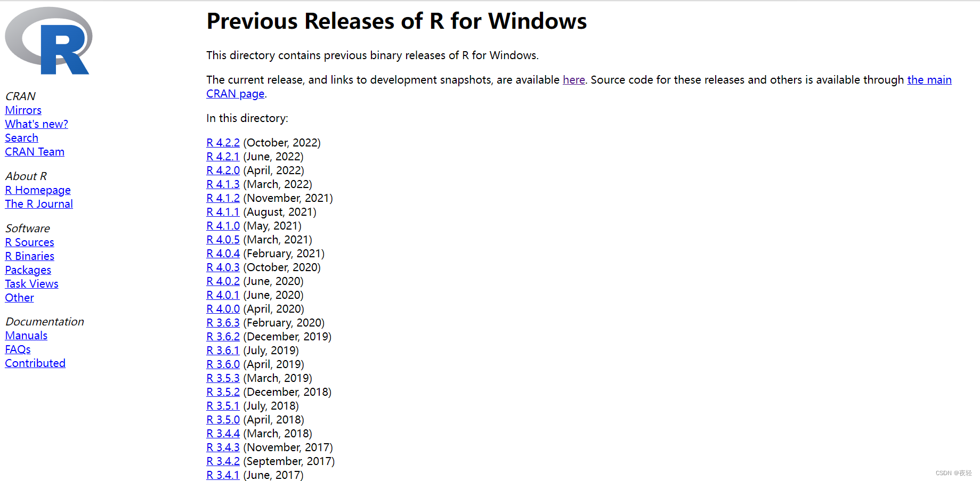Image resolution: width=980 pixels, height=481 pixels.
Task: Click the R logo image
Action: click(48, 40)
